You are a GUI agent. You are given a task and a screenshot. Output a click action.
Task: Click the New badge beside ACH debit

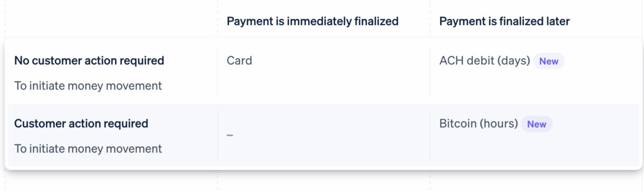tap(548, 61)
